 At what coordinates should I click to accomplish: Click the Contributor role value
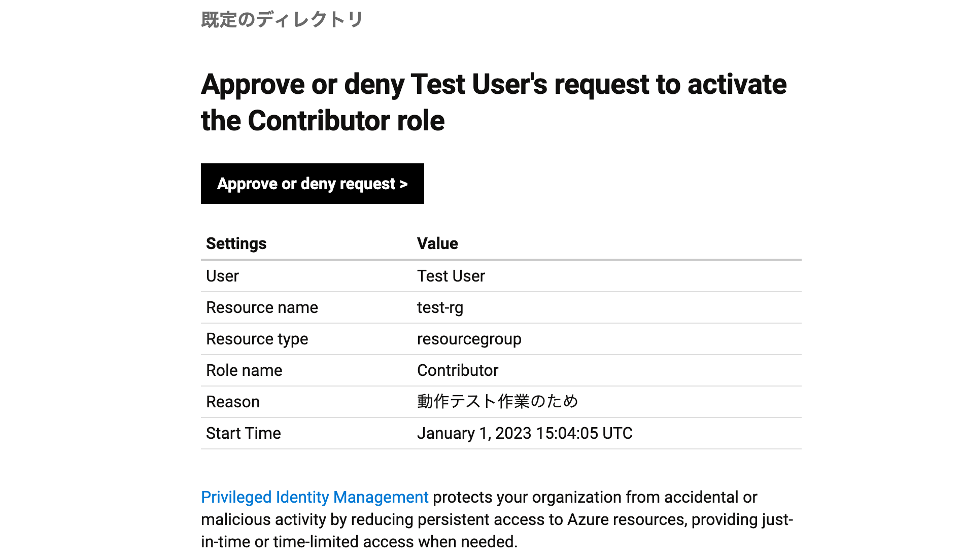point(457,370)
